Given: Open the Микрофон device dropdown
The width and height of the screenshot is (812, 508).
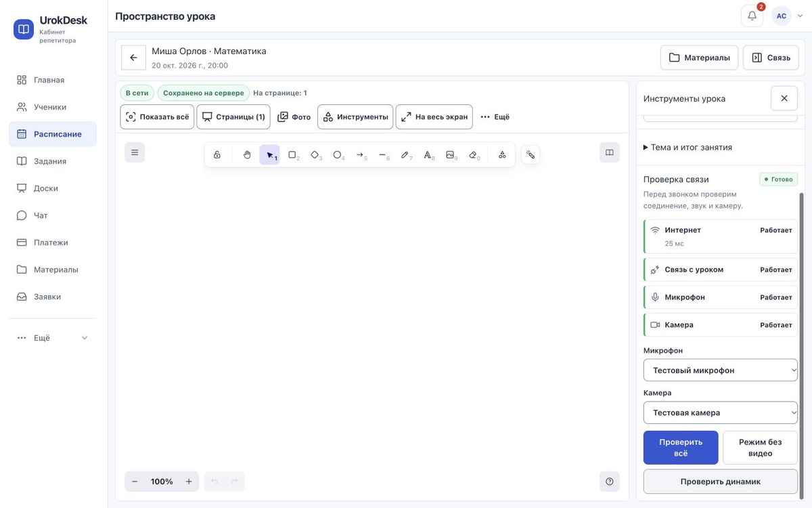Looking at the screenshot, I should (721, 371).
